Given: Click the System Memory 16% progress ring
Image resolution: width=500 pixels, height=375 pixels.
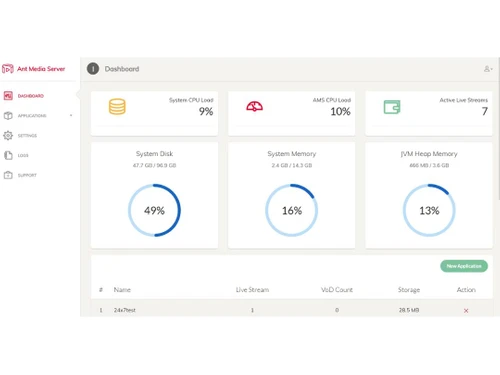Looking at the screenshot, I should coord(292,210).
